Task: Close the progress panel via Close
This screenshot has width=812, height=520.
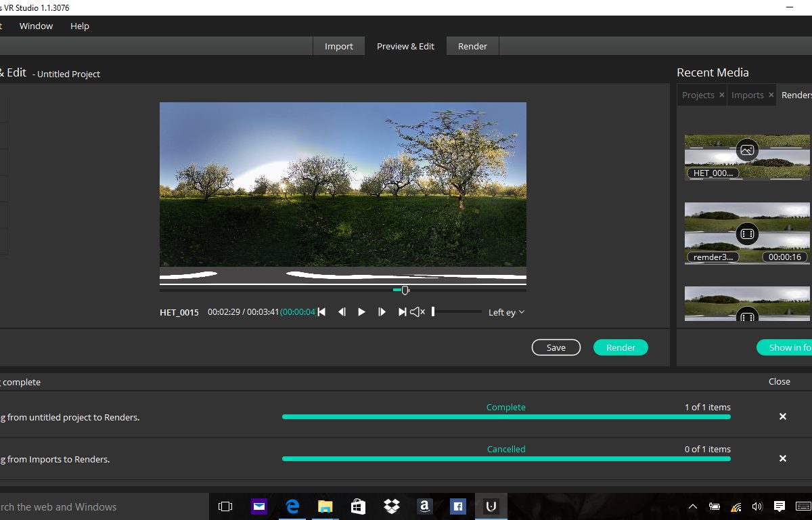Action: [780, 382]
